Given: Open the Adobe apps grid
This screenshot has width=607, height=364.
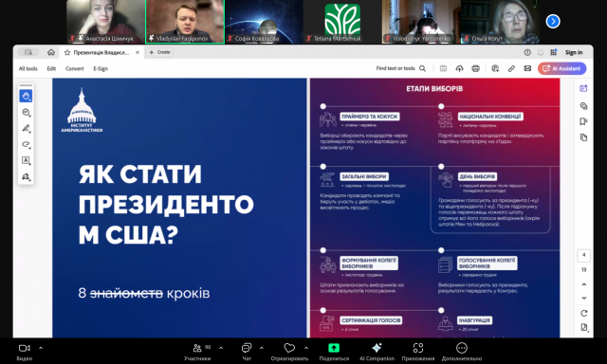Looking at the screenshot, I should click(x=554, y=52).
